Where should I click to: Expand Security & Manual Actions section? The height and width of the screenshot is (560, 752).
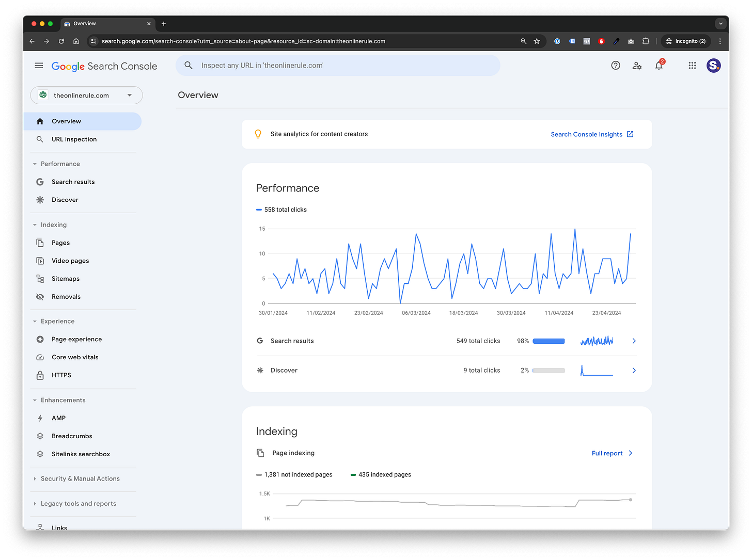pos(35,479)
